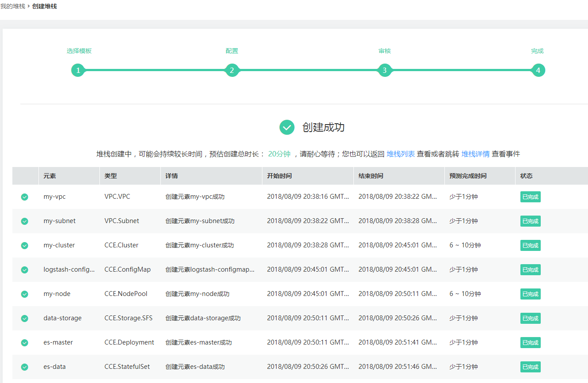Viewport: 588px width, 383px height.
Task: Click the 选择模板 step label
Action: [x=79, y=51]
